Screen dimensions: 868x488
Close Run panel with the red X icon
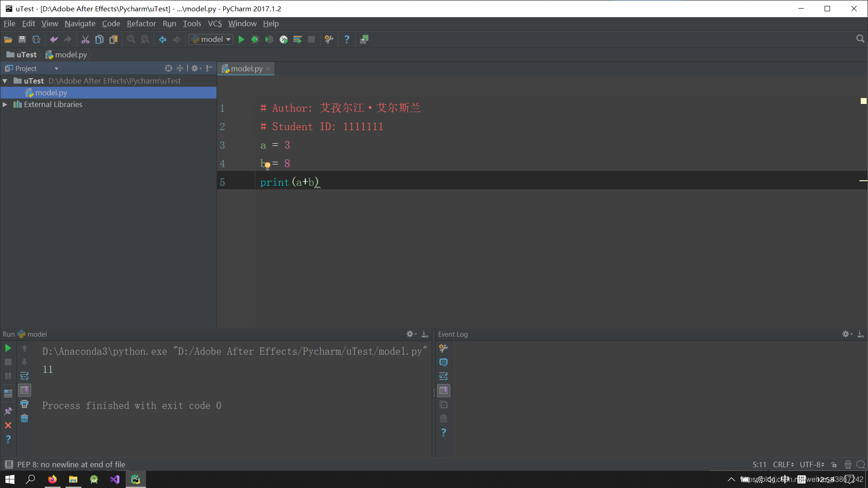tap(8, 425)
